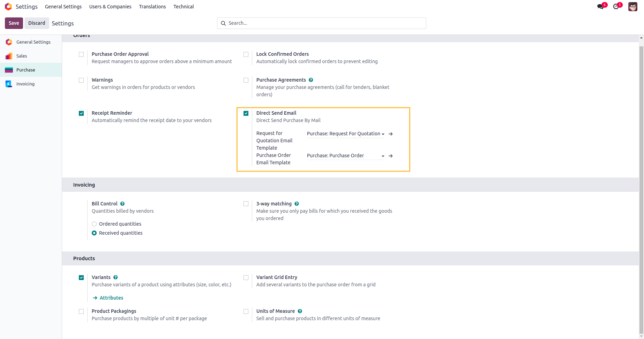This screenshot has width=644, height=339.
Task: Click the Save button
Action: click(14, 23)
